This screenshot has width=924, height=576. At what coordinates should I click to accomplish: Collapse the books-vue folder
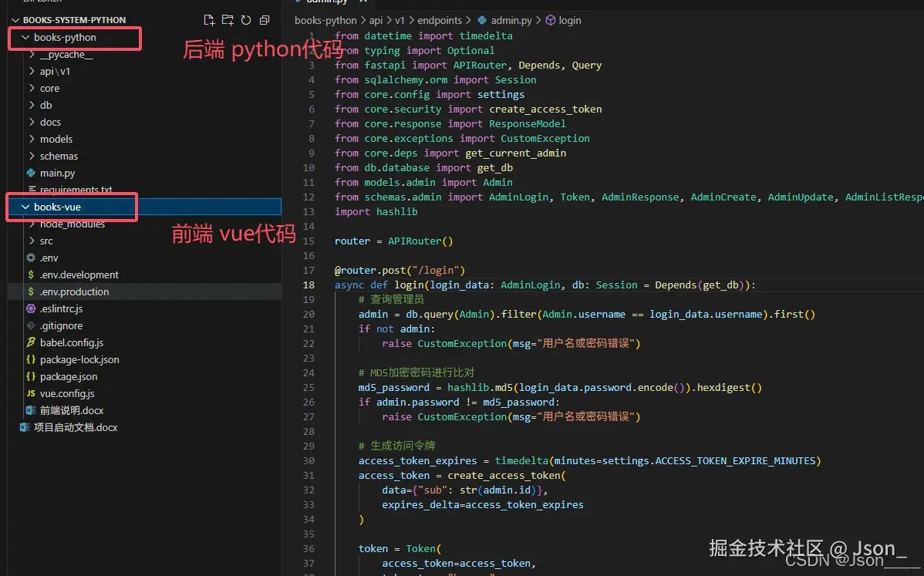(x=25, y=207)
